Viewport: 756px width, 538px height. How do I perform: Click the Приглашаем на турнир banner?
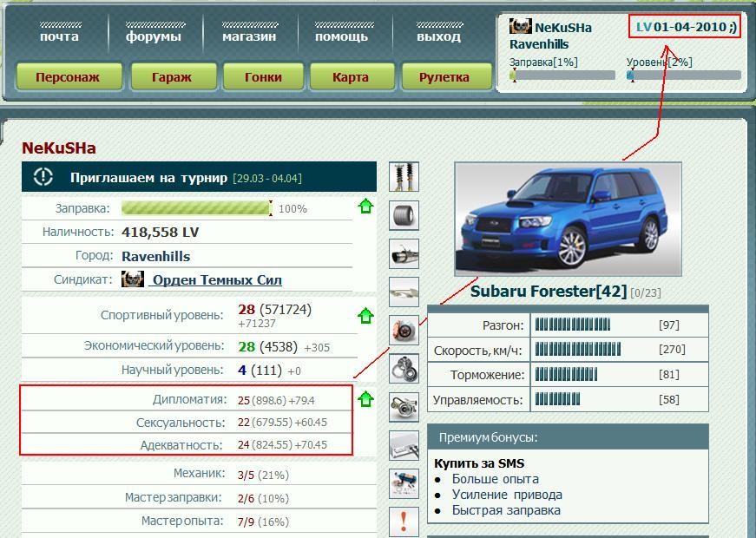199,177
